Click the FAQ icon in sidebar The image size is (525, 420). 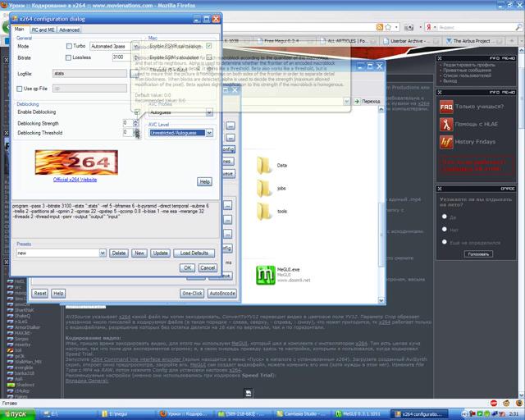[x=446, y=107]
